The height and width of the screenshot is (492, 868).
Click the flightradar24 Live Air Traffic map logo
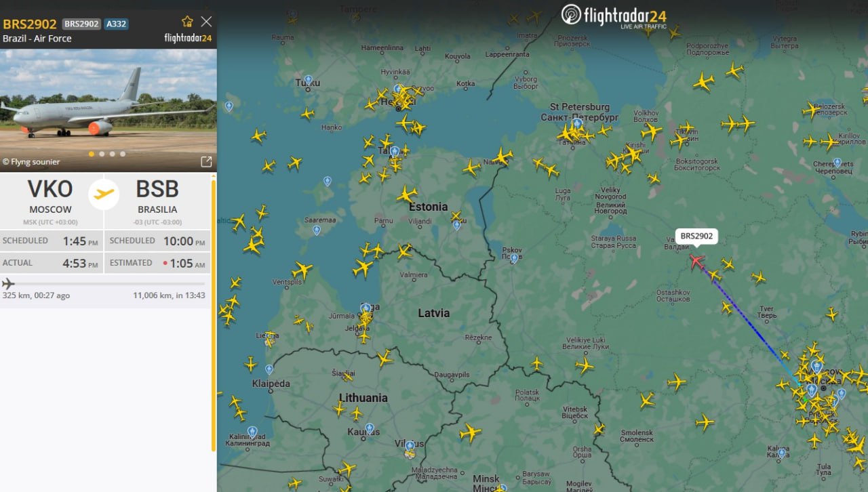[x=614, y=15]
